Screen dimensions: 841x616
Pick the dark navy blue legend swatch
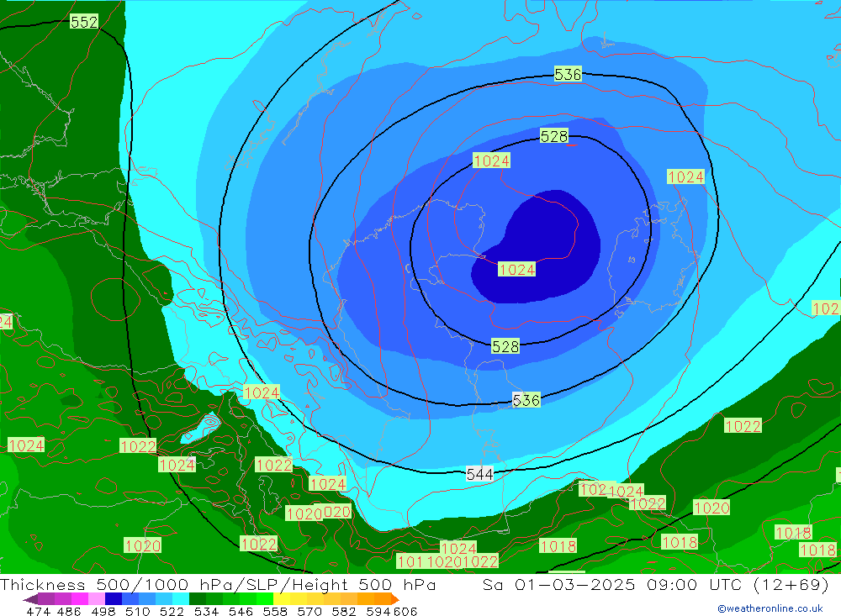[114, 598]
